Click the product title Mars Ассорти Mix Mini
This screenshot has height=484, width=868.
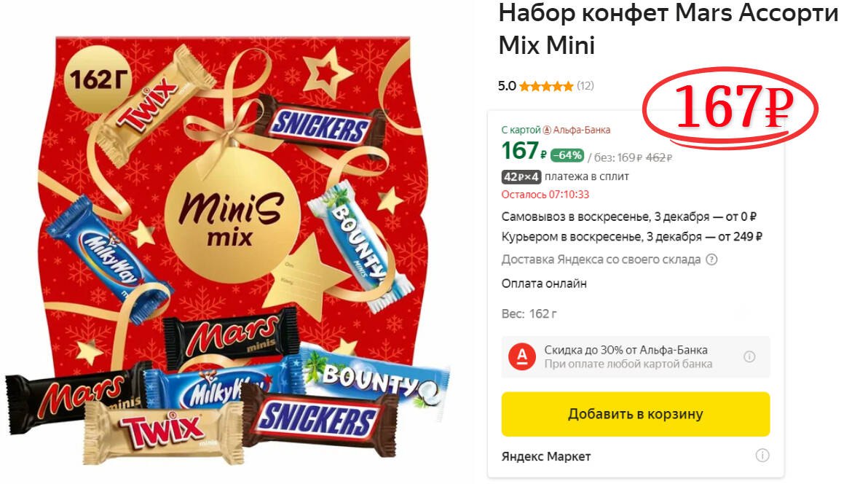coord(668,29)
